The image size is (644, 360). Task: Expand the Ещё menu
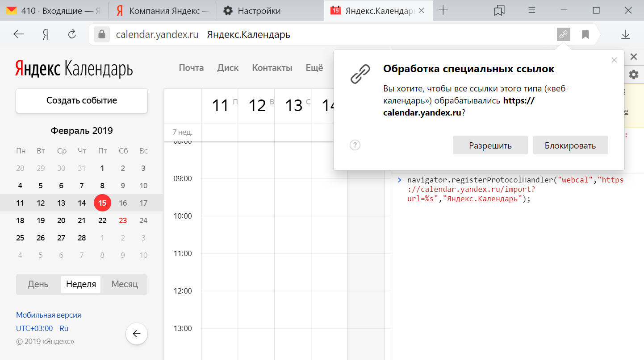click(x=314, y=68)
